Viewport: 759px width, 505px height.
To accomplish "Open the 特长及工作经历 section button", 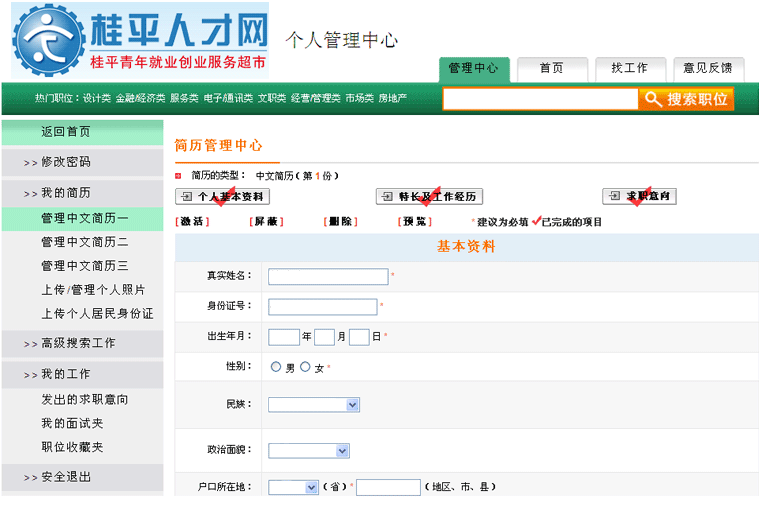I will click(429, 197).
